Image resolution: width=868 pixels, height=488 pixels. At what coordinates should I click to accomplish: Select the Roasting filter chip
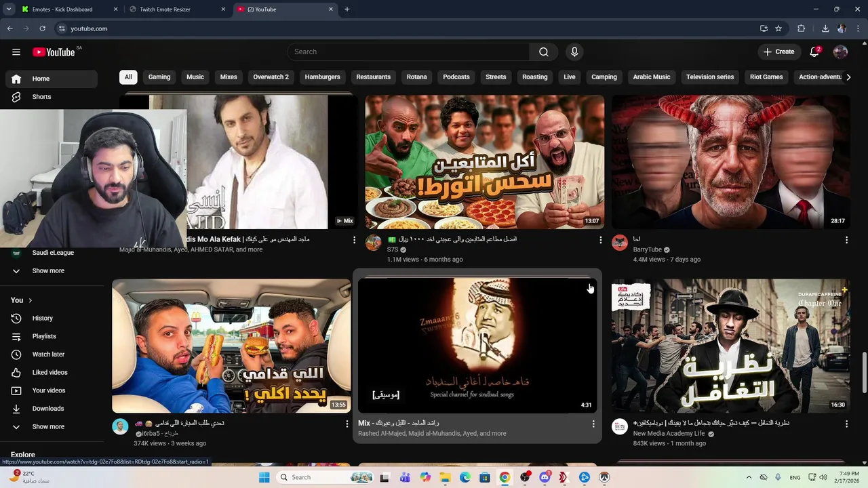pyautogui.click(x=534, y=77)
